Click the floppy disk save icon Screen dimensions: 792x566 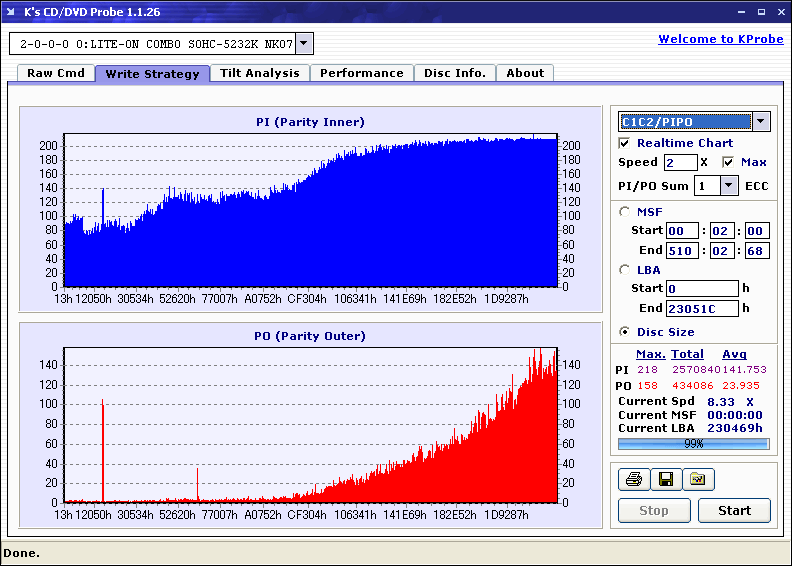pyautogui.click(x=666, y=479)
